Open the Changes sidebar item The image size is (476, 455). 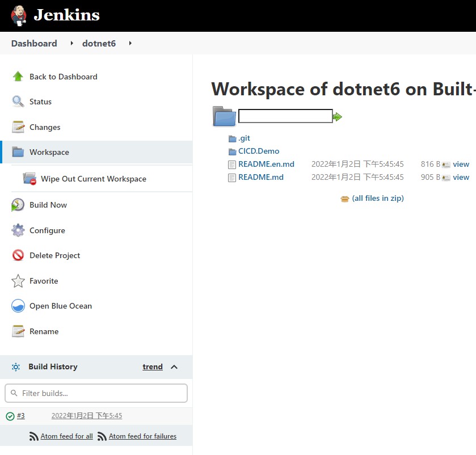click(x=45, y=127)
